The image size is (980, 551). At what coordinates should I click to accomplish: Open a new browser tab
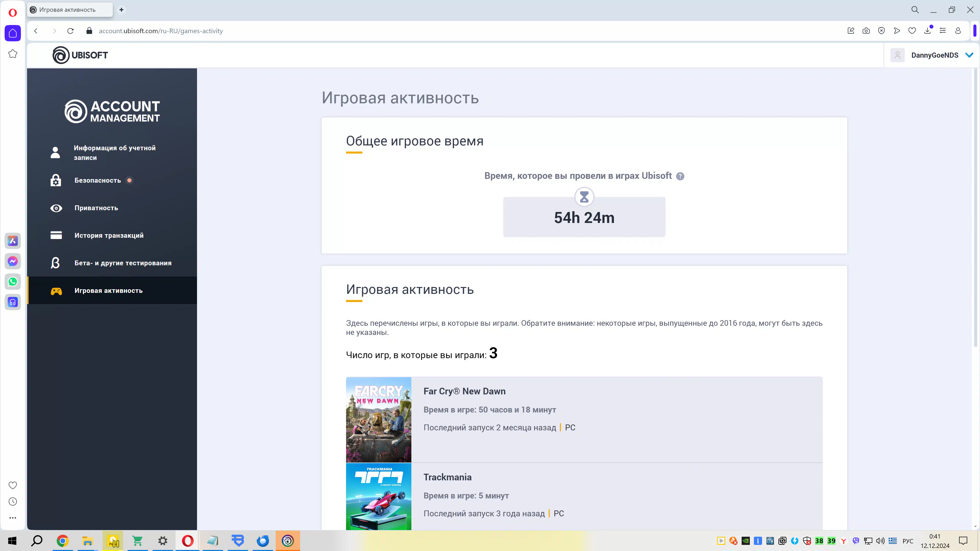pos(121,10)
